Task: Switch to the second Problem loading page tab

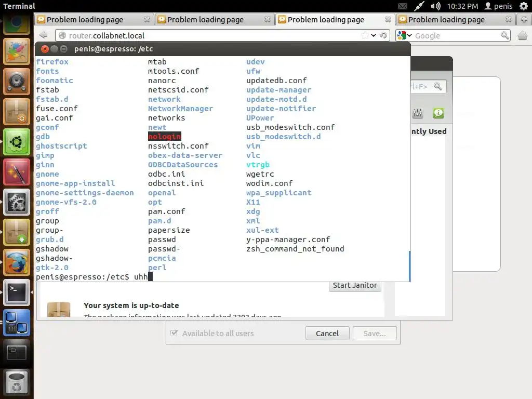Action: pos(215,19)
